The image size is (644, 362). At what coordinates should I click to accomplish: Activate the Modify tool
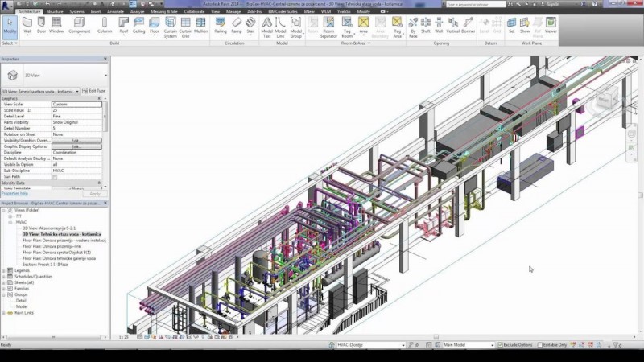pos(10,26)
